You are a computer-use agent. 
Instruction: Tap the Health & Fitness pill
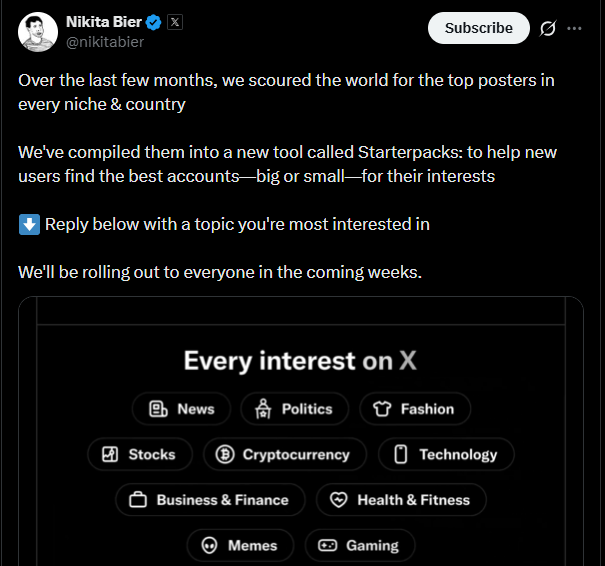click(x=400, y=500)
